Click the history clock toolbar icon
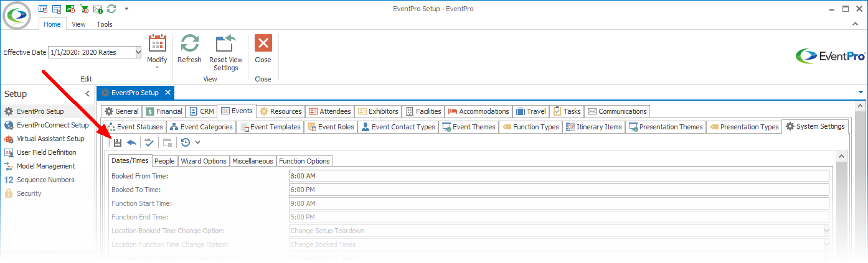This screenshot has height=263, width=868. point(186,142)
